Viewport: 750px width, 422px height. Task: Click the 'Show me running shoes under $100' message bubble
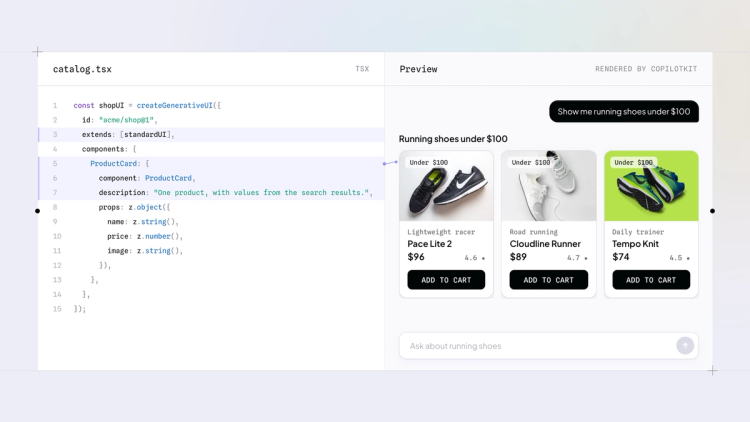pyautogui.click(x=624, y=111)
